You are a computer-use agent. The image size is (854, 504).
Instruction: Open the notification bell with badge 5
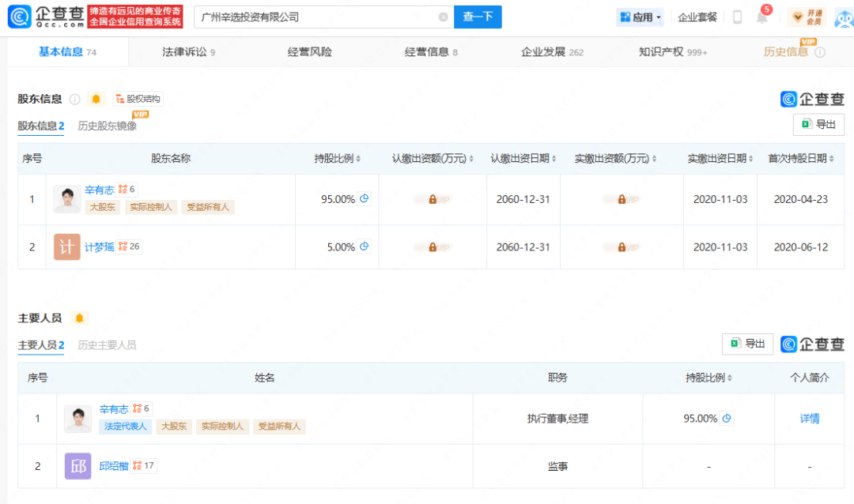(x=762, y=17)
